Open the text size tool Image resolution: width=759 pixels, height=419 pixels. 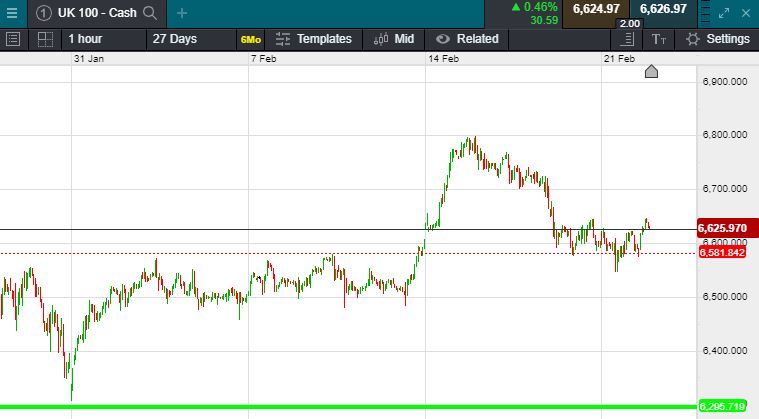pyautogui.click(x=658, y=39)
